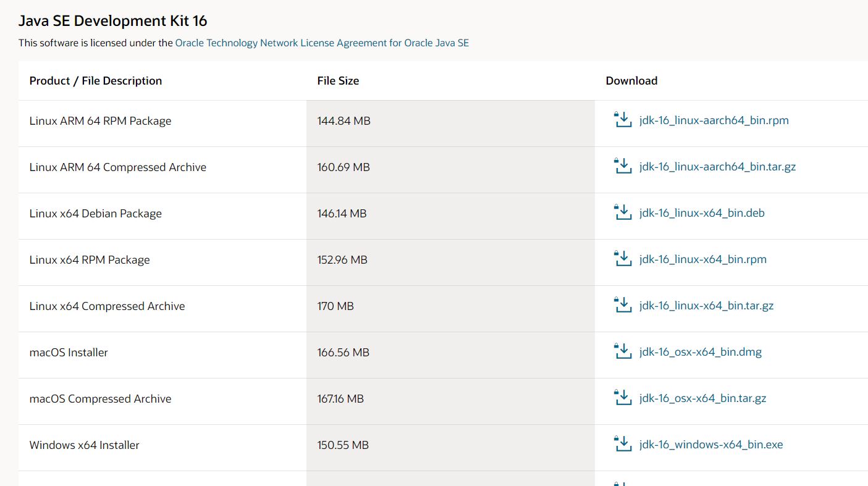Viewport: 868px width, 486px height.
Task: Select the Linux ARM 64 Compressed Archive text
Action: point(118,167)
